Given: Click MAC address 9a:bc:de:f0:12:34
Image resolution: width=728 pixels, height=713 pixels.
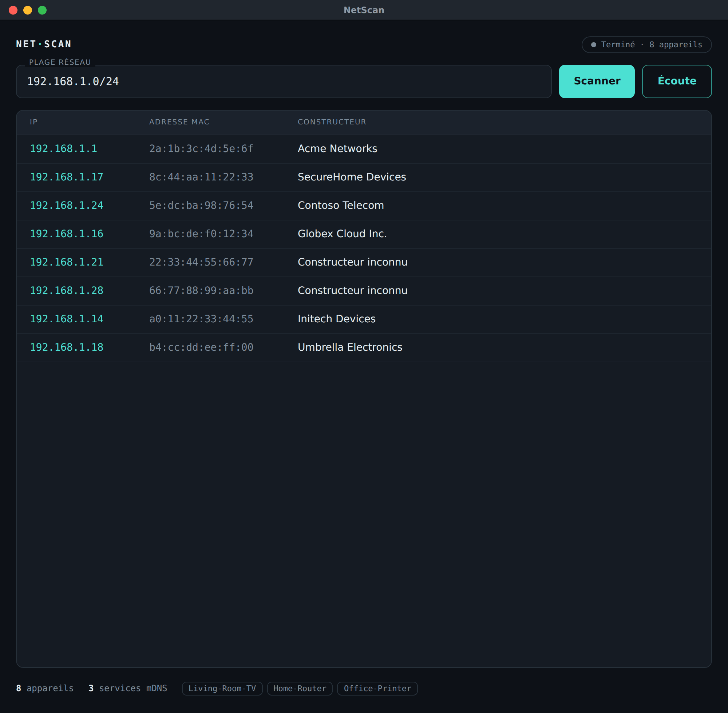Looking at the screenshot, I should [x=201, y=234].
